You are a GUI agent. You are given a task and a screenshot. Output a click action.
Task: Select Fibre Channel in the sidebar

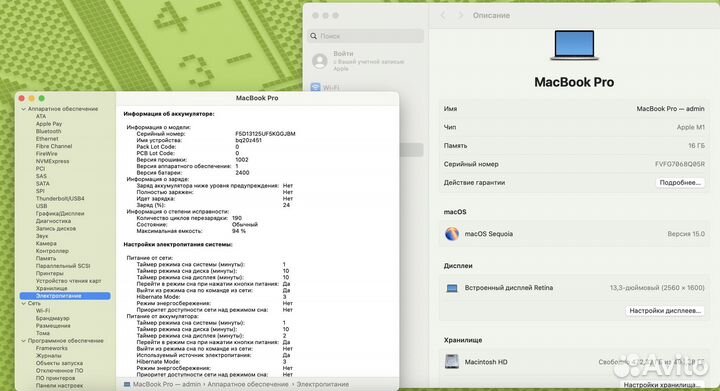click(x=54, y=146)
